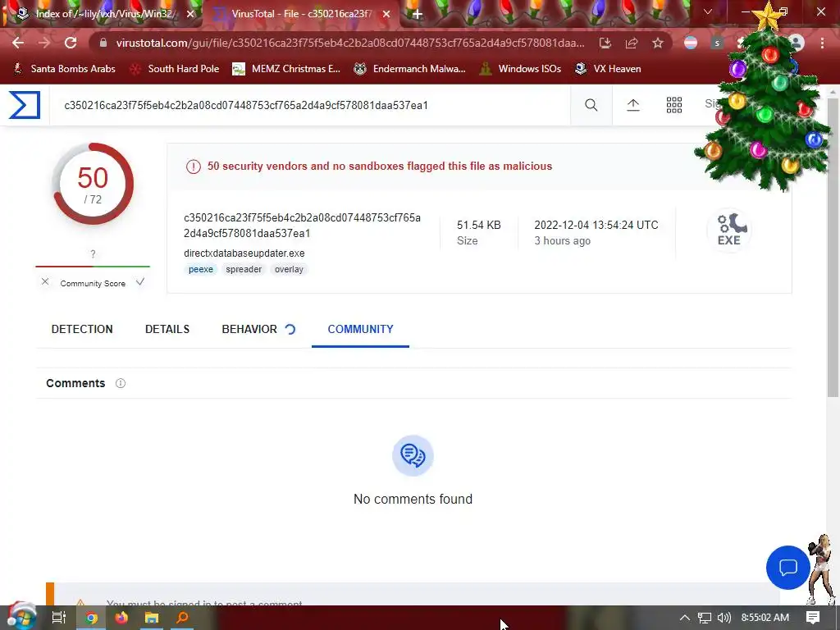Screen dimensions: 840x630
Task: Open the tab search dropdown chevron
Action: pos(708,11)
